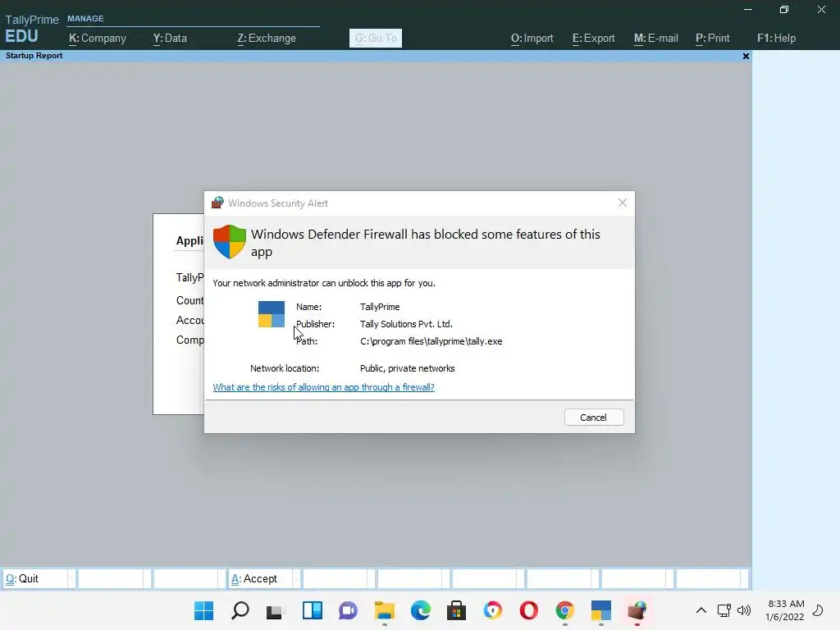Screen dimensions: 840x630
Task: Minimize the TallyPrime window
Action: click(x=748, y=10)
